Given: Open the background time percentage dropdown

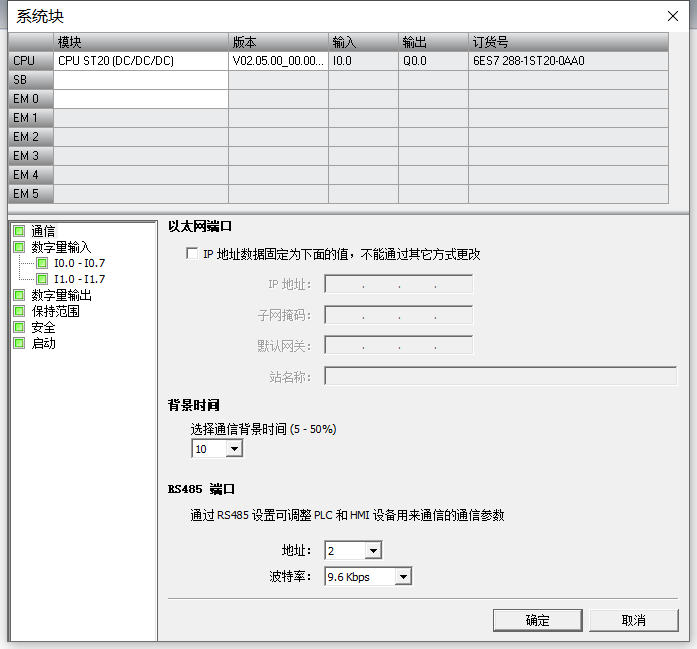Looking at the screenshot, I should point(234,449).
